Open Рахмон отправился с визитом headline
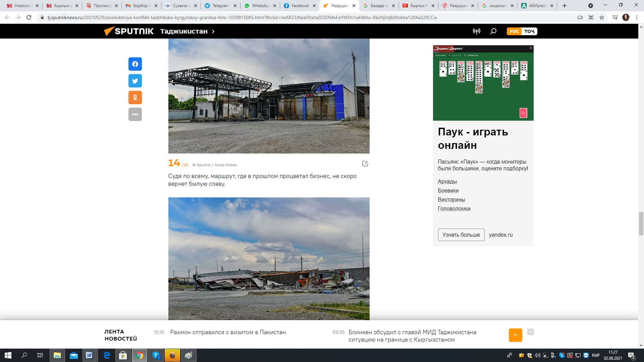Viewport: 644px width, 362px height. click(x=228, y=332)
